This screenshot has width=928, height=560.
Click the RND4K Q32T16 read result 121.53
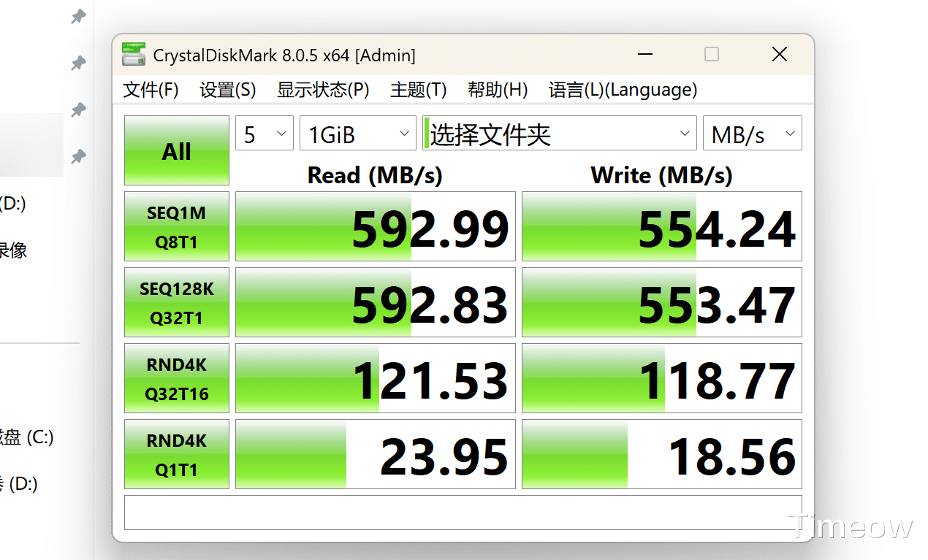point(376,378)
